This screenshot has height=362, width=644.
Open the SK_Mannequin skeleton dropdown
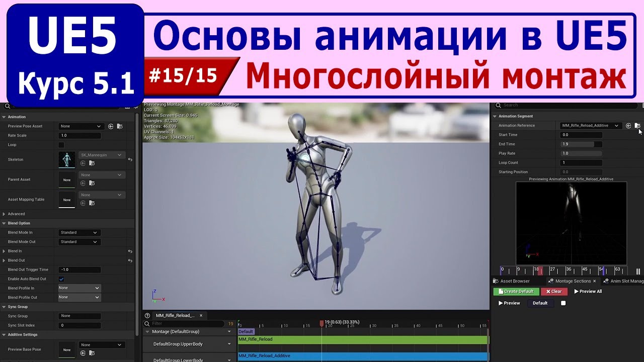point(102,155)
